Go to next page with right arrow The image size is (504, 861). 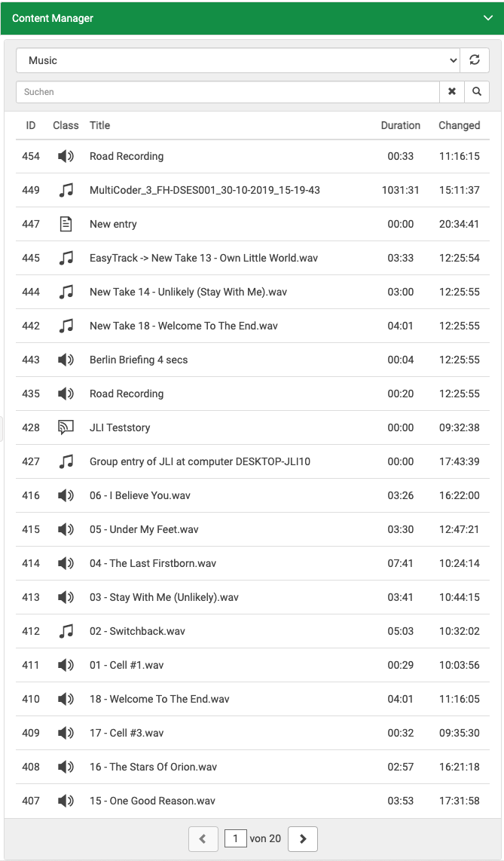[303, 838]
